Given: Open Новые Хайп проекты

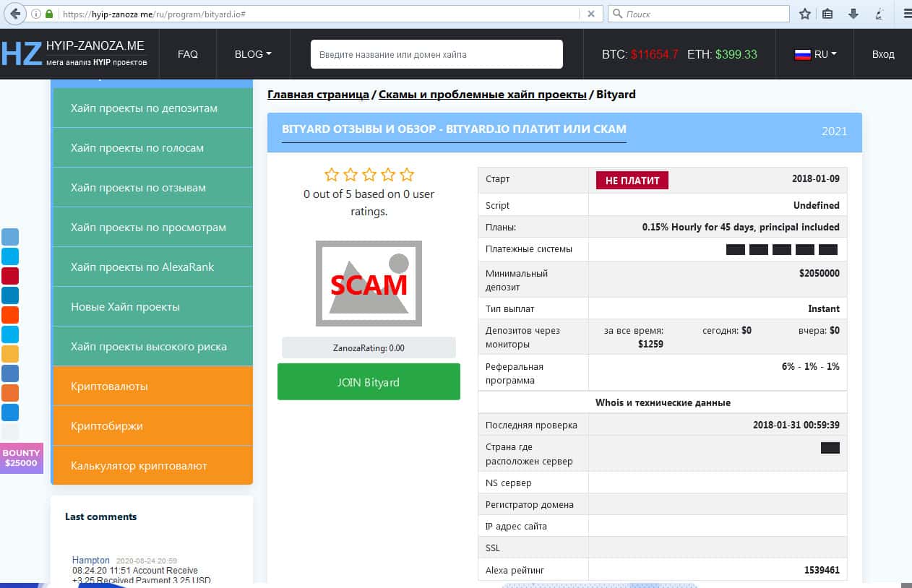Looking at the screenshot, I should (x=152, y=307).
